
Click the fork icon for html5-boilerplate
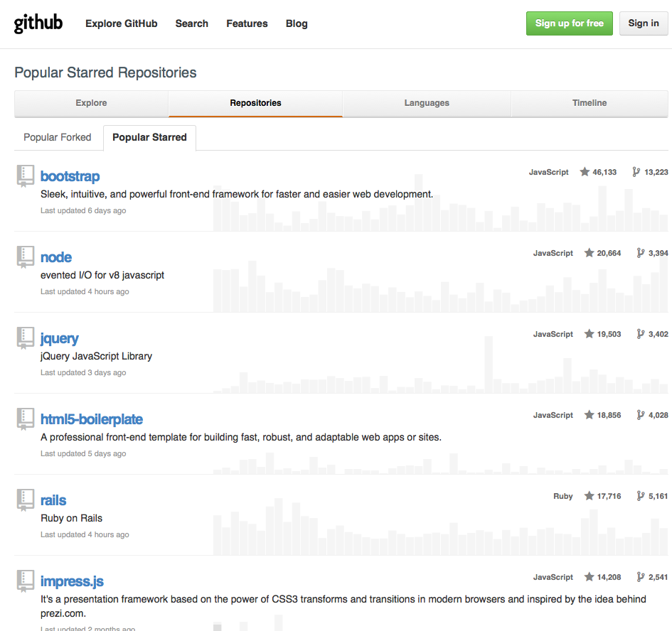click(x=641, y=415)
